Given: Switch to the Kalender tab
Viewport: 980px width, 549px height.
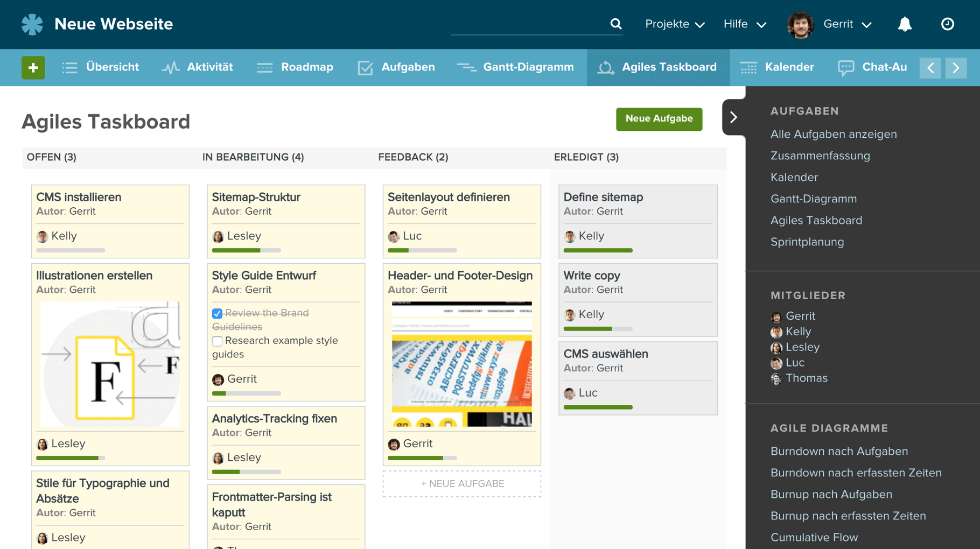Looking at the screenshot, I should (777, 67).
